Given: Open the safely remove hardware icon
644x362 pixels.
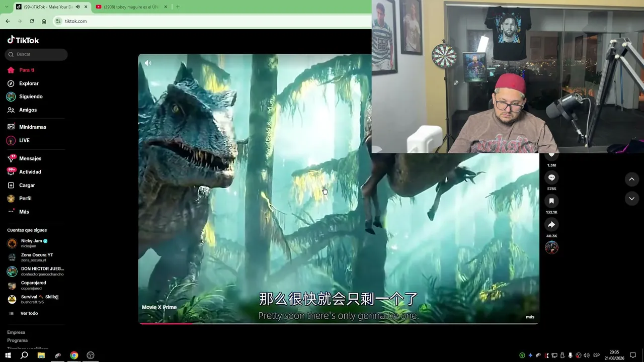Looking at the screenshot, I should [562, 355].
